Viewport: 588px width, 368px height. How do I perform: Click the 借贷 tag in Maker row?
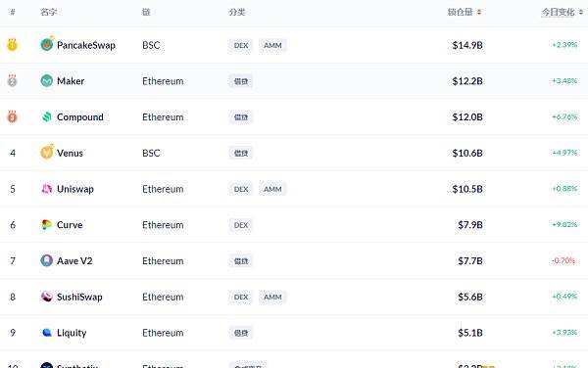[x=241, y=81]
